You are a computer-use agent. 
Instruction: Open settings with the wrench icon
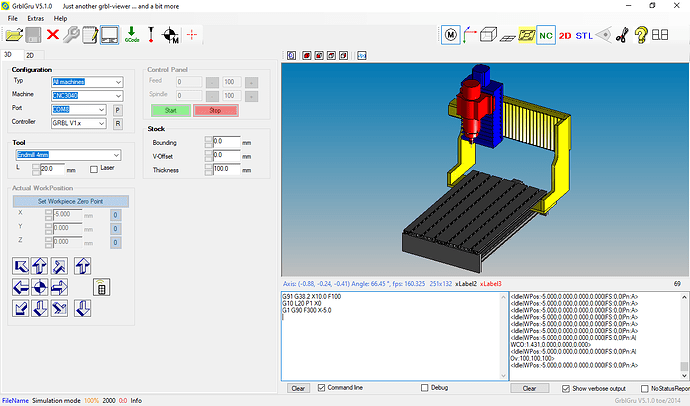coord(72,35)
